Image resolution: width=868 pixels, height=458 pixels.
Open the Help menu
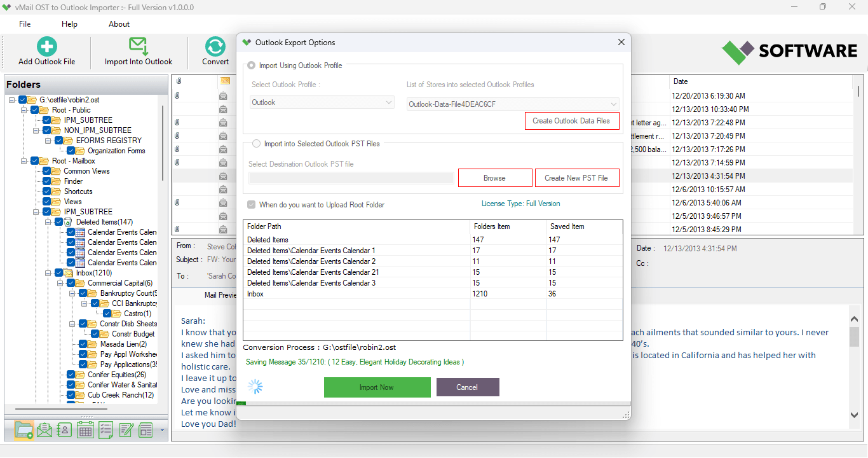click(69, 24)
